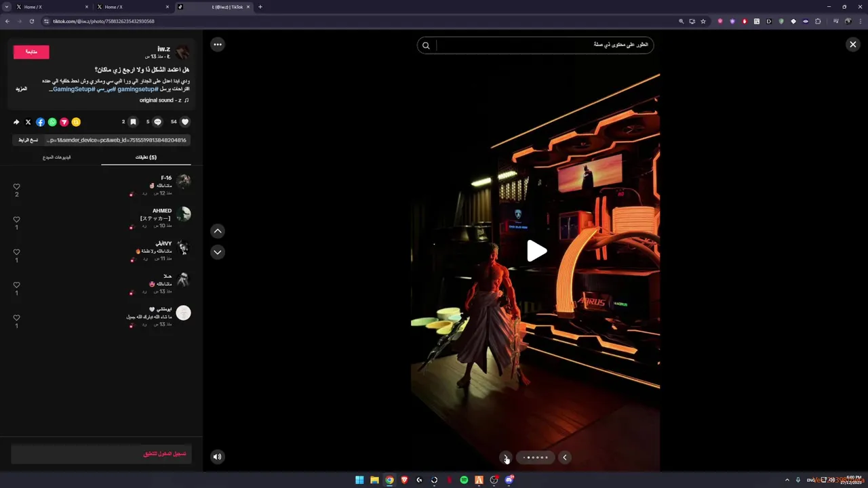The width and height of the screenshot is (868, 488).
Task: Open F-16 commenter avatar
Action: (183, 182)
